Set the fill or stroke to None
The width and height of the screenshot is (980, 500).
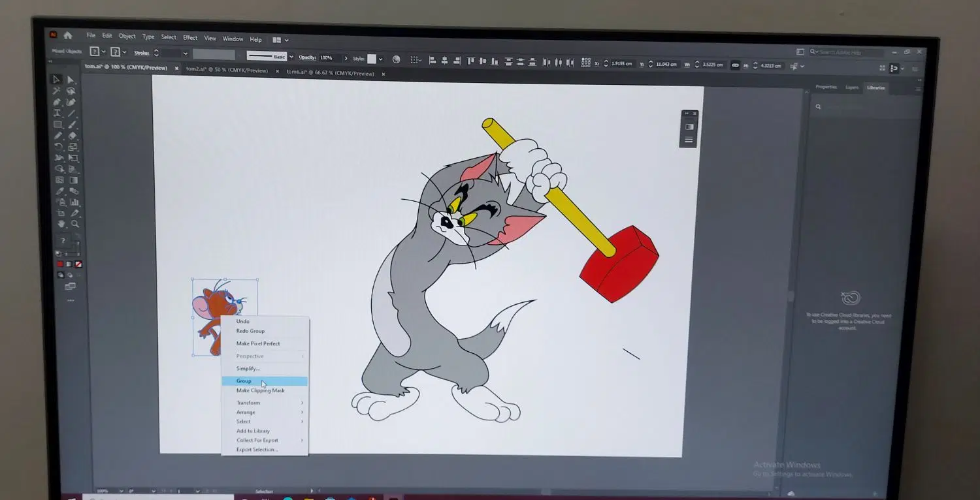pyautogui.click(x=78, y=264)
